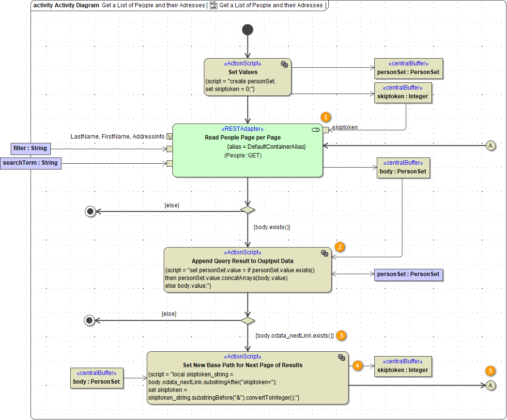Click the [body.odata_nextLink.exists()] guard label

coord(294,335)
